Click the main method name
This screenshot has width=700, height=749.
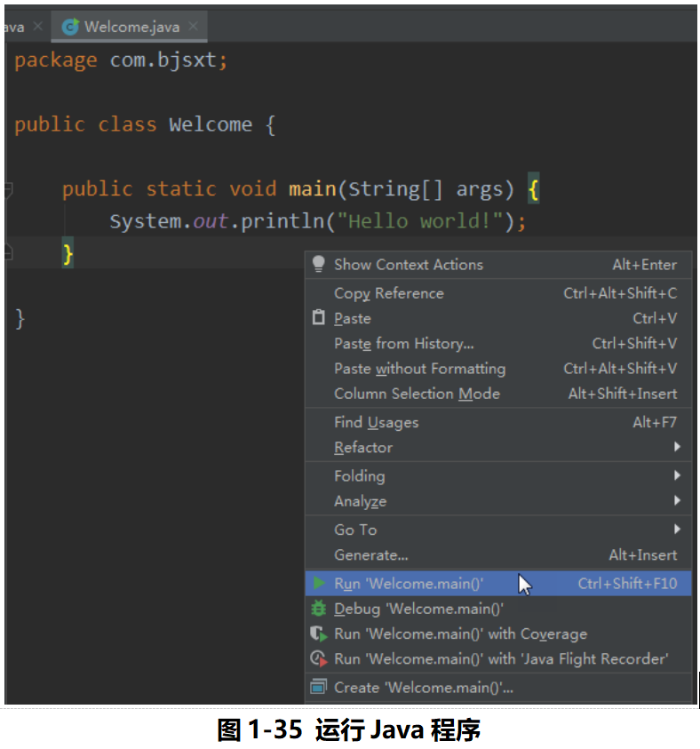[x=313, y=189]
